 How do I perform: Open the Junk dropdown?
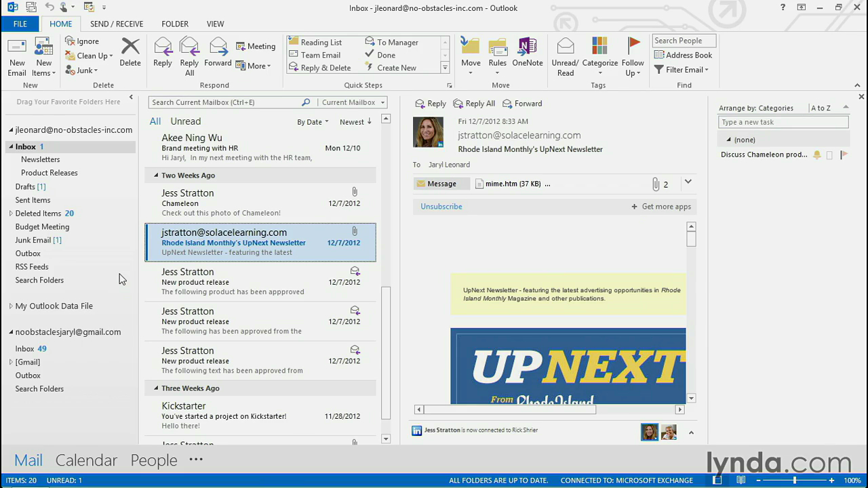[x=81, y=70]
